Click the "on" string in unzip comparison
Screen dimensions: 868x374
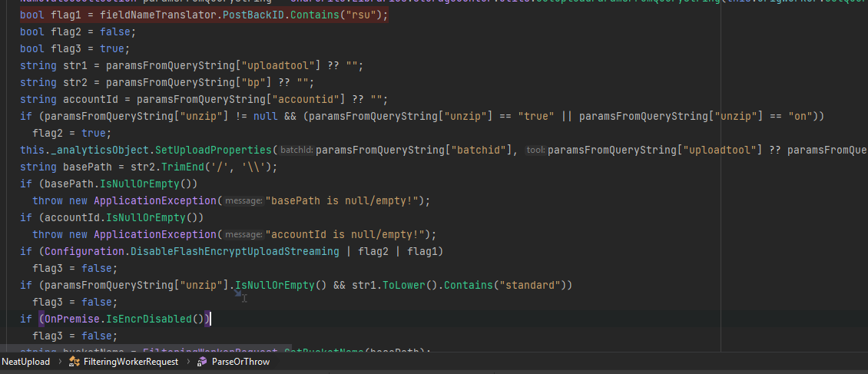click(800, 116)
